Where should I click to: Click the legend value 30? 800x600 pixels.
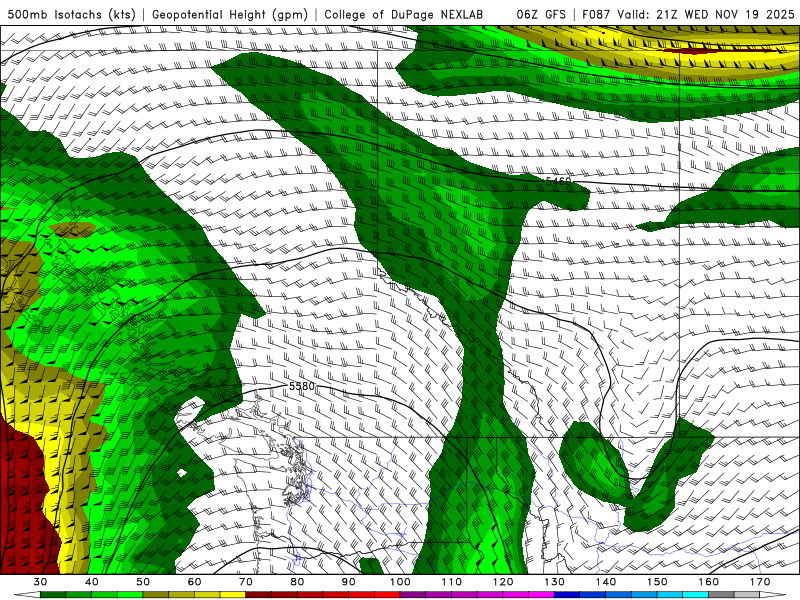coord(40,582)
